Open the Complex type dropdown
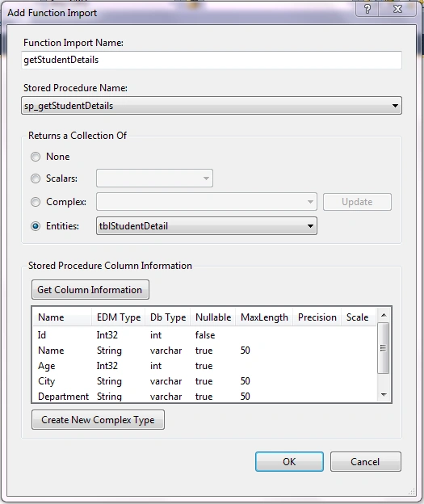 (x=207, y=202)
